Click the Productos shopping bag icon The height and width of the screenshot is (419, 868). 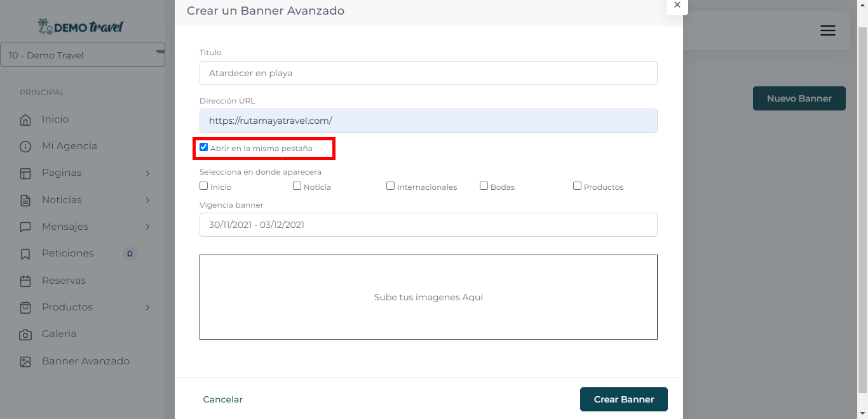25,307
